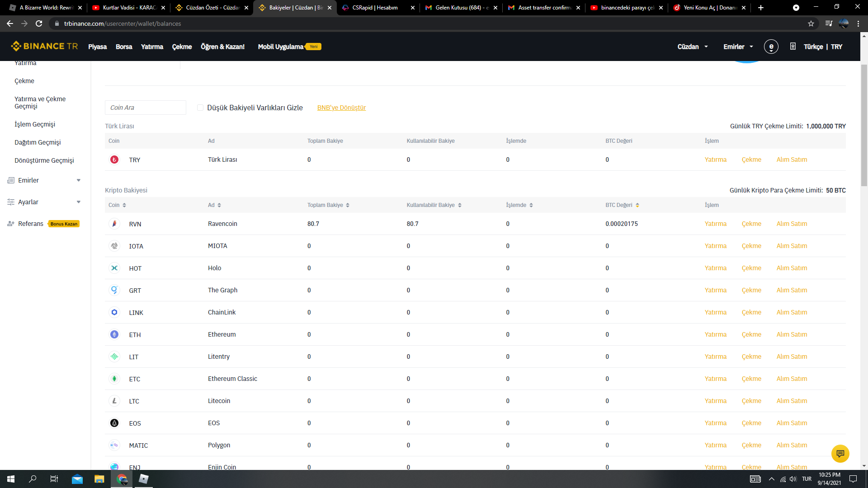Viewport: 868px width, 488px height.
Task: Click the Binance TR logo
Action: 44,46
